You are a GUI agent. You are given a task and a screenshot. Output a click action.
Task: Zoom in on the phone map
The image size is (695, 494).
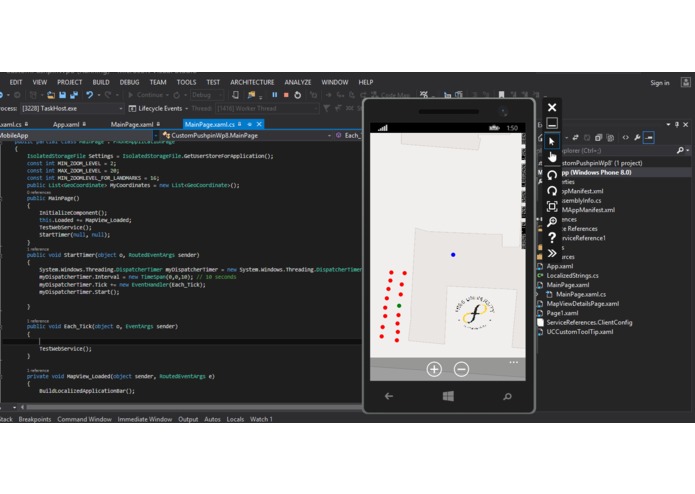(434, 369)
